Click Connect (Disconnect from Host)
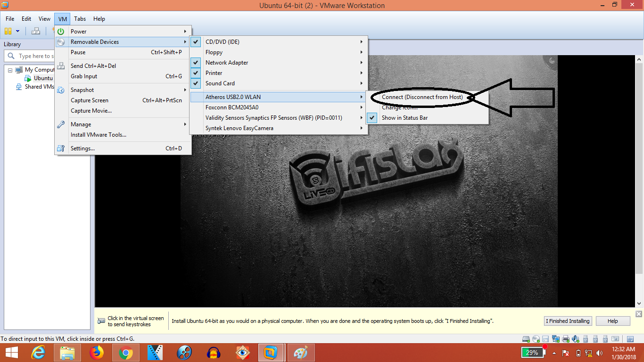 [x=422, y=97]
